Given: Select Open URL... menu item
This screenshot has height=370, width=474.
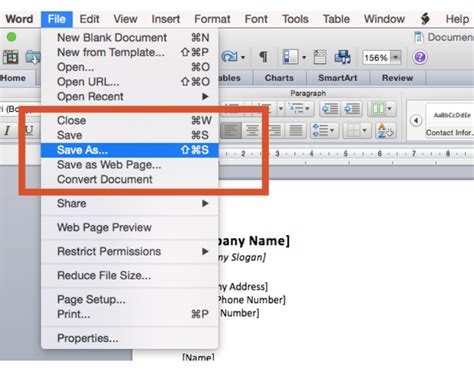Looking at the screenshot, I should pos(130,82).
